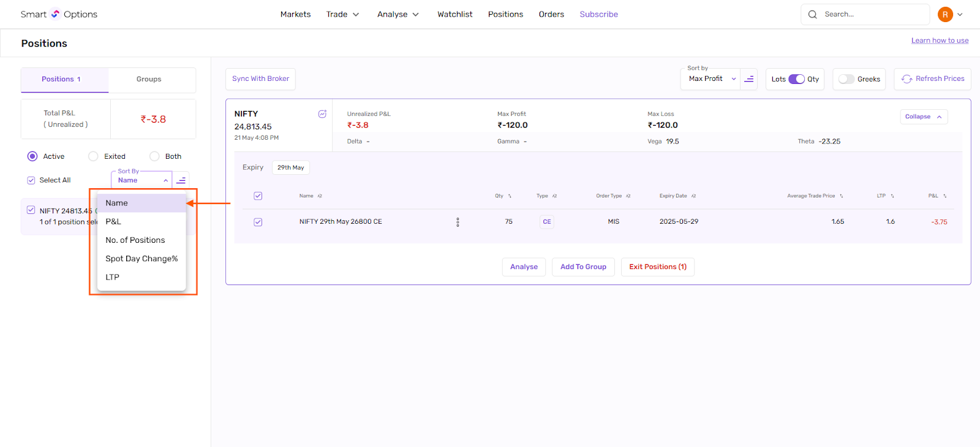Select the Exited radio button
The height and width of the screenshot is (447, 980).
point(93,156)
